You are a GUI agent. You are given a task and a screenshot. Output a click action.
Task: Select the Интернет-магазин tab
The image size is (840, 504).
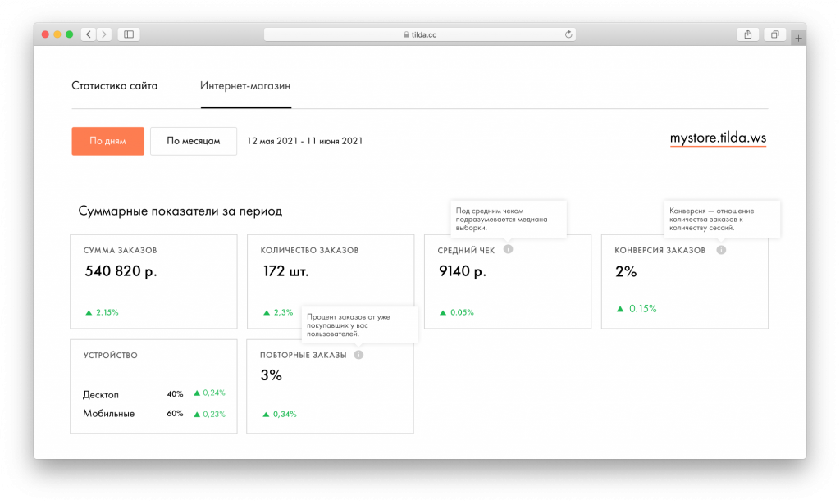[x=245, y=86]
